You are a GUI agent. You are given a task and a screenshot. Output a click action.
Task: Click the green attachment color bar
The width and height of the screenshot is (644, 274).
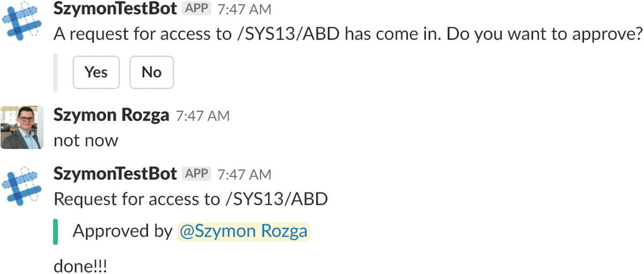55,232
